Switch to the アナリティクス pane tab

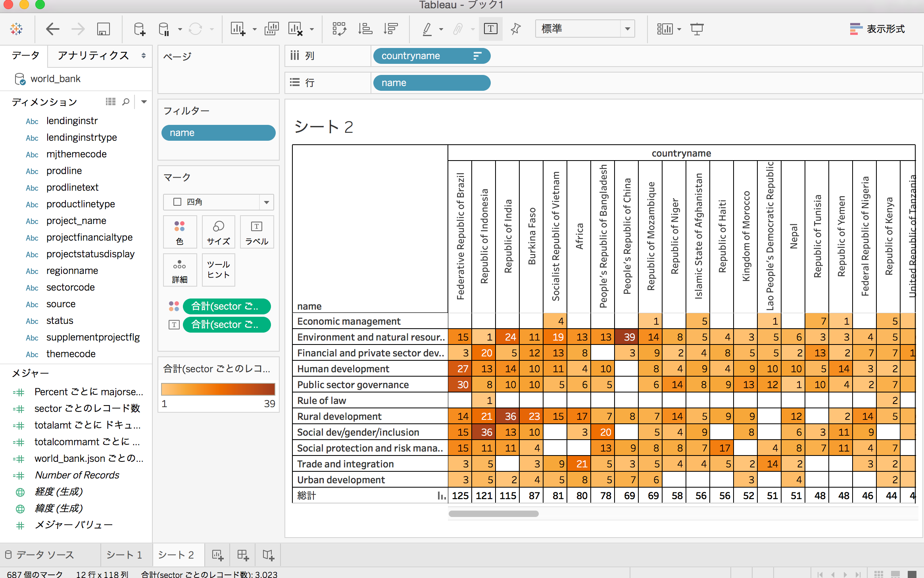93,55
